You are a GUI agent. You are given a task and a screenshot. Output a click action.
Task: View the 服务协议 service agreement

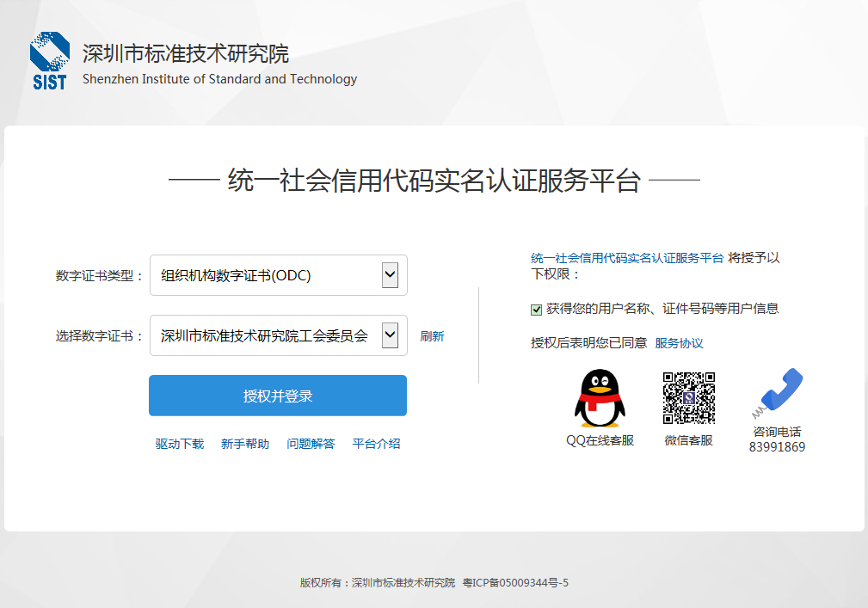click(x=679, y=343)
